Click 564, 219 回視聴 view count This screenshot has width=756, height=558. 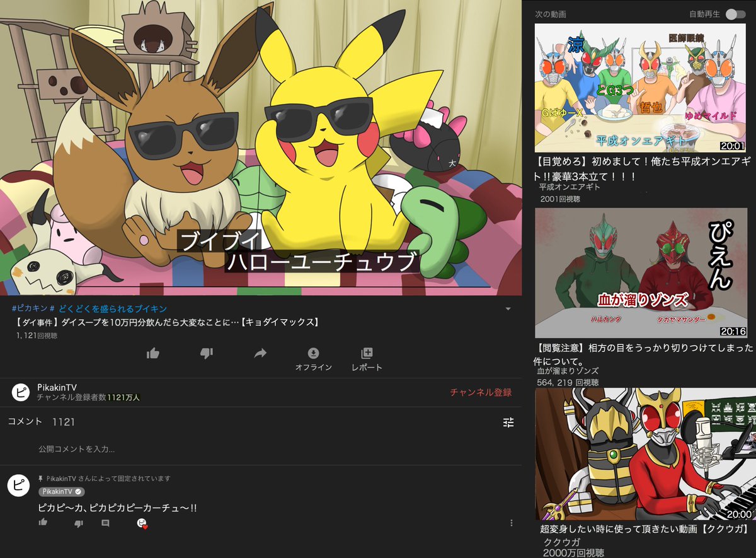pyautogui.click(x=568, y=382)
